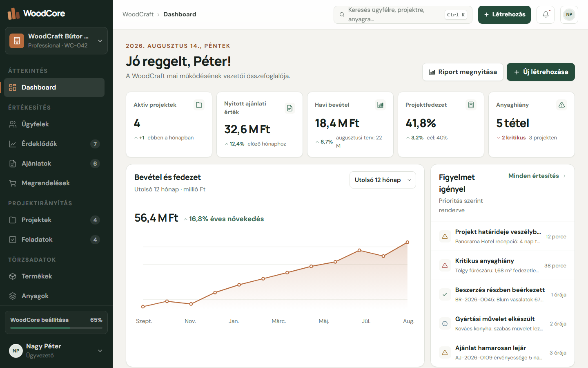Click the warning icon beside Ajánlat hamarosan lejár
This screenshot has height=368, width=588.
pos(445,352)
